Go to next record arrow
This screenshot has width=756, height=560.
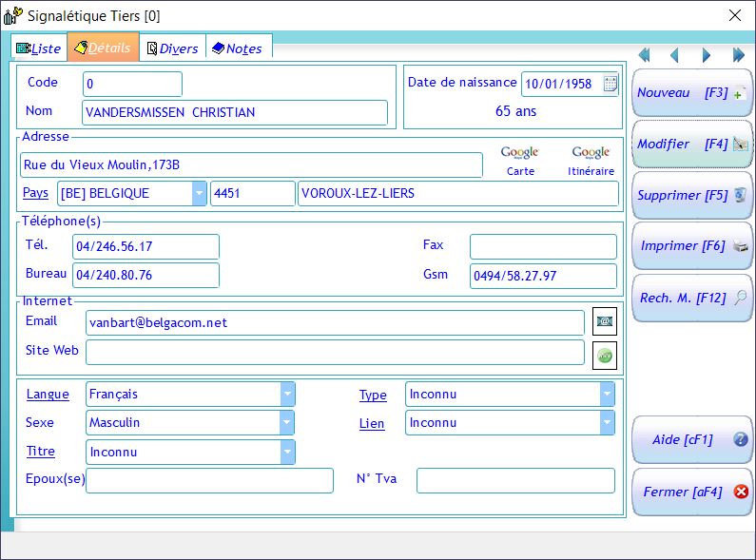tap(707, 55)
